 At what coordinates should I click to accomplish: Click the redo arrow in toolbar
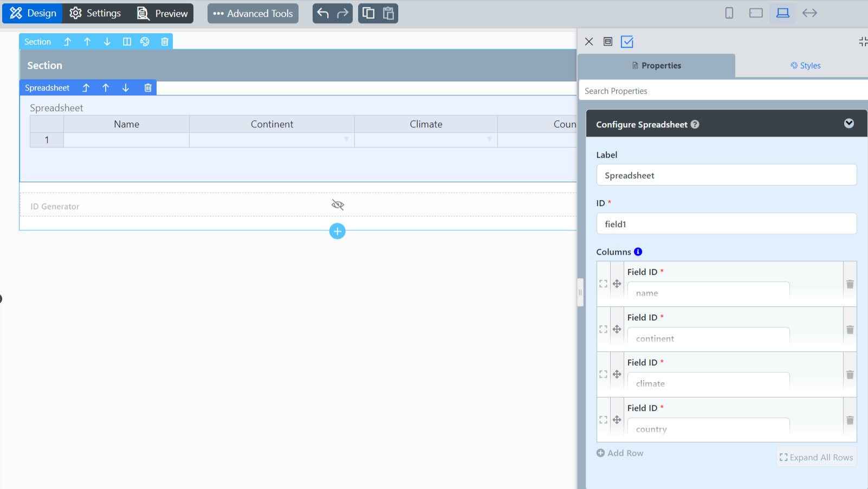click(x=342, y=13)
